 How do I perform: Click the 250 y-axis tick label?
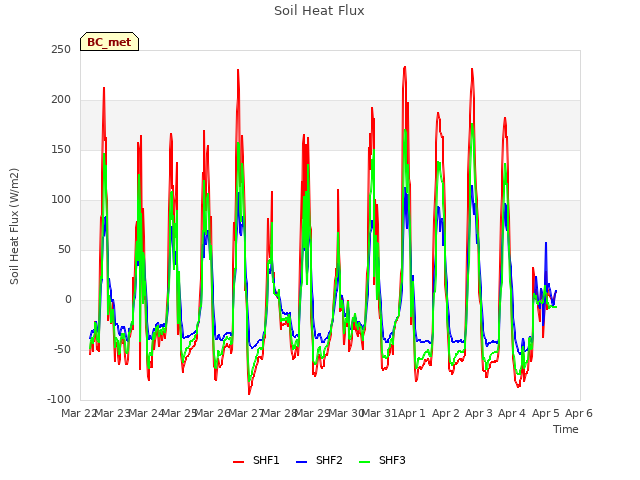coord(61,50)
